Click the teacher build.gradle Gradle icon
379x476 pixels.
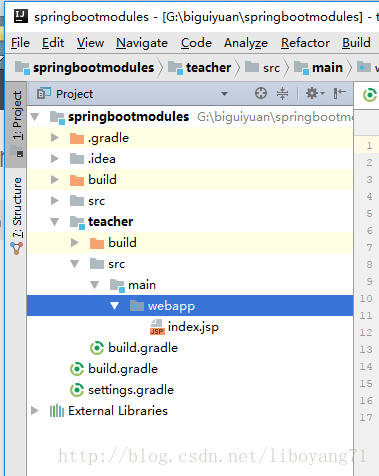97,348
